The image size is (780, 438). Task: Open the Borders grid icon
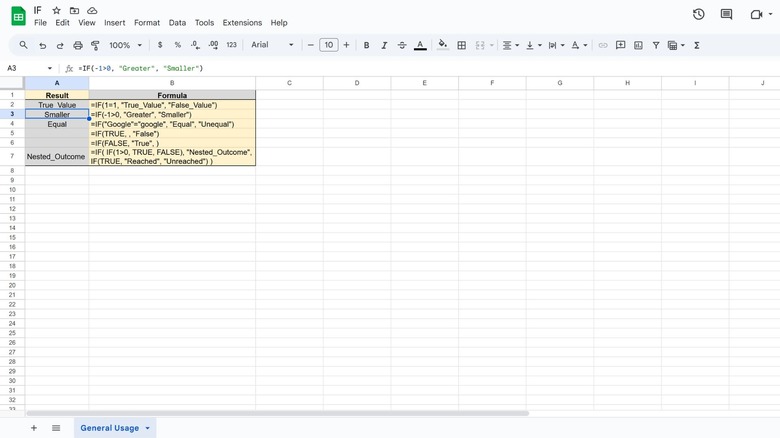click(462, 45)
